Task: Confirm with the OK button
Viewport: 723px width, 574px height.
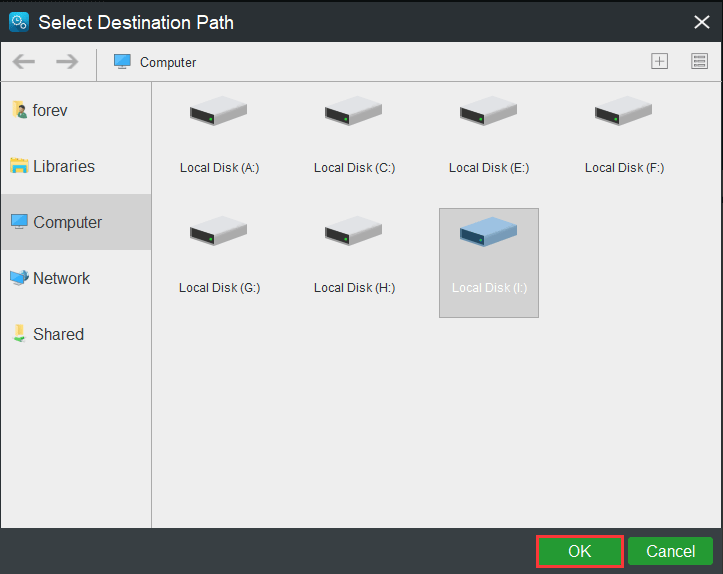Action: pyautogui.click(x=580, y=551)
